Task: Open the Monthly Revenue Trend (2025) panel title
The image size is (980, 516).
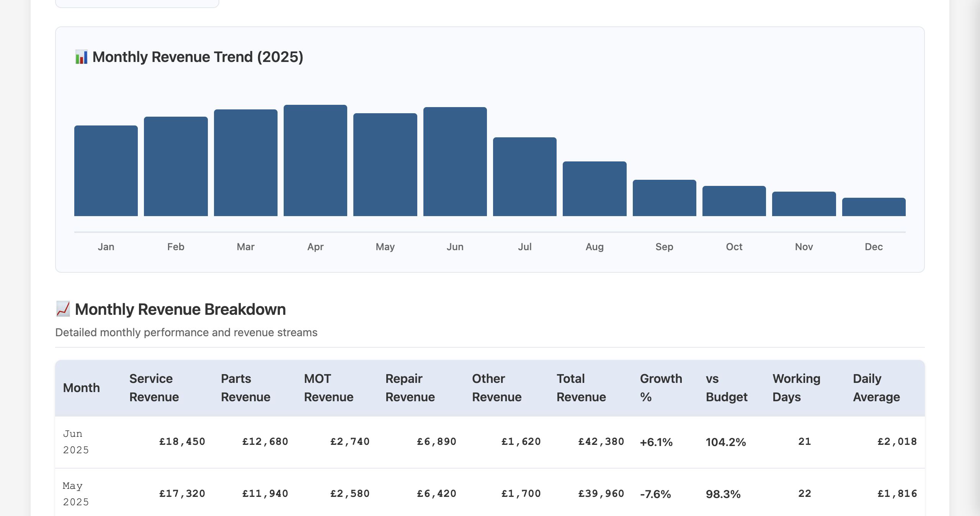Action: pyautogui.click(x=198, y=57)
